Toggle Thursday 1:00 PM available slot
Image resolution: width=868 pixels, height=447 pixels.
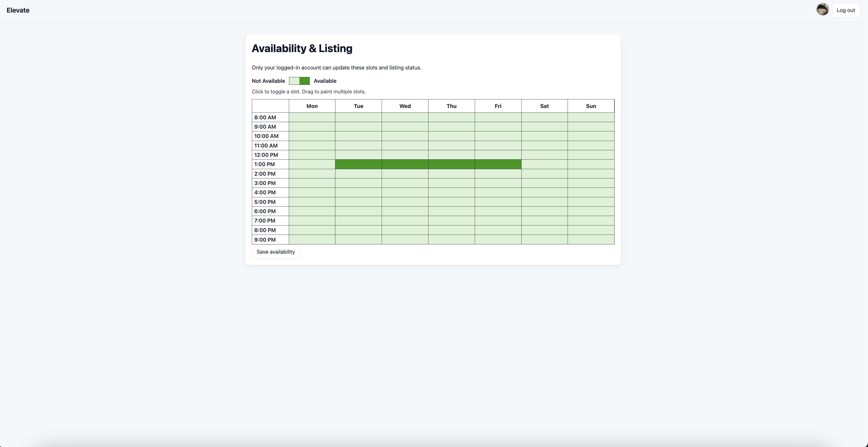(451, 164)
